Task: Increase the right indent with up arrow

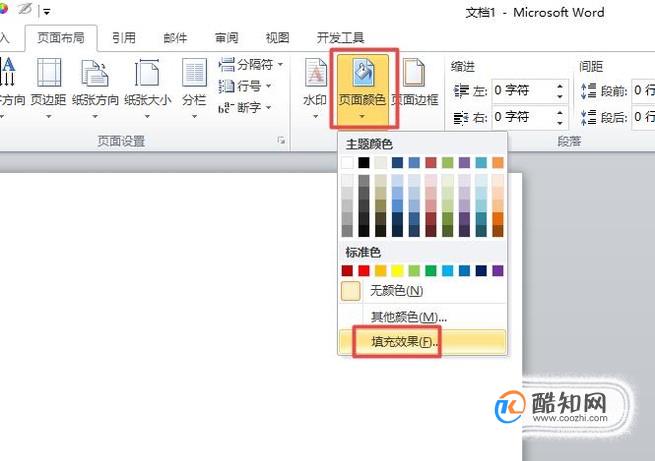Action: (560, 112)
